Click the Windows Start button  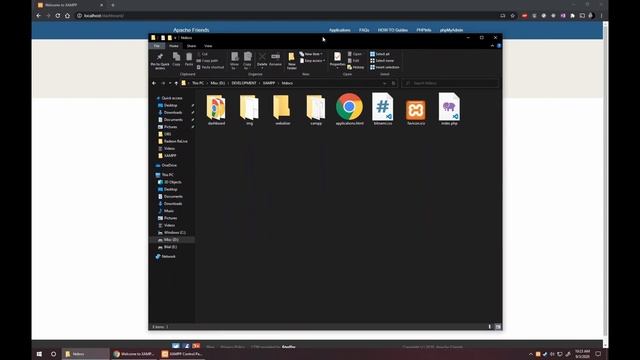pos(39,354)
